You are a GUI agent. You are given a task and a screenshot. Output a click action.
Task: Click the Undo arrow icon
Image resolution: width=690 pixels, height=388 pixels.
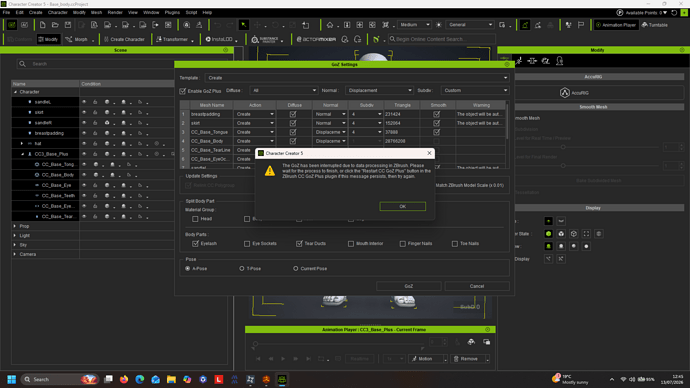217,25
